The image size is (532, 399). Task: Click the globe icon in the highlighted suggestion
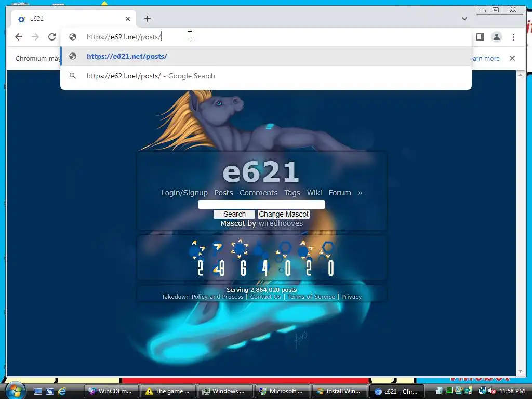[x=73, y=56]
